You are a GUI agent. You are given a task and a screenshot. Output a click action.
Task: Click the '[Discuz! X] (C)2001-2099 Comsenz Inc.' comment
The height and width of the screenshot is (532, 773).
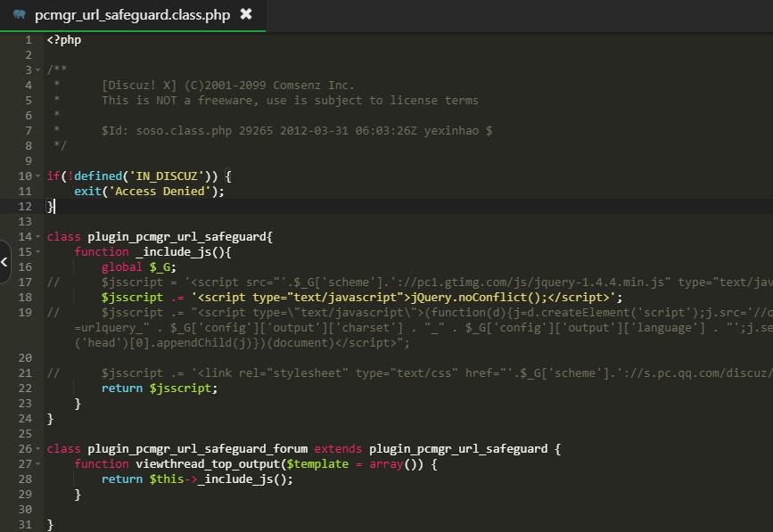click(x=227, y=86)
